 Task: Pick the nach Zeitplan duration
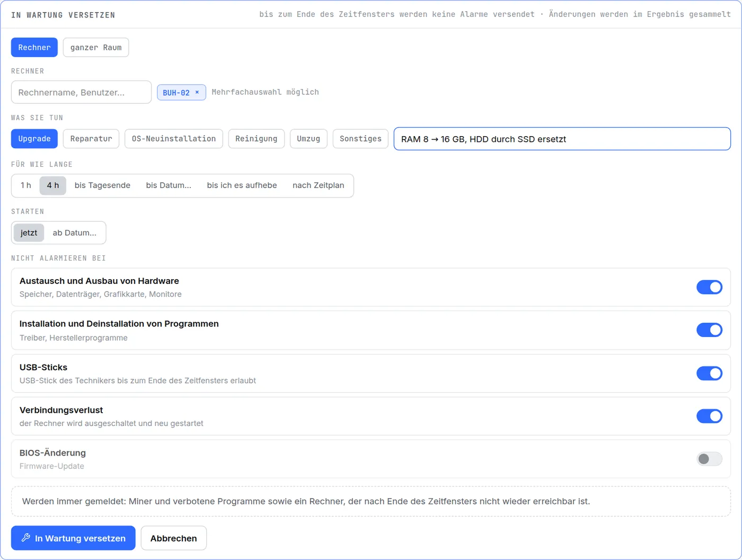(x=319, y=185)
